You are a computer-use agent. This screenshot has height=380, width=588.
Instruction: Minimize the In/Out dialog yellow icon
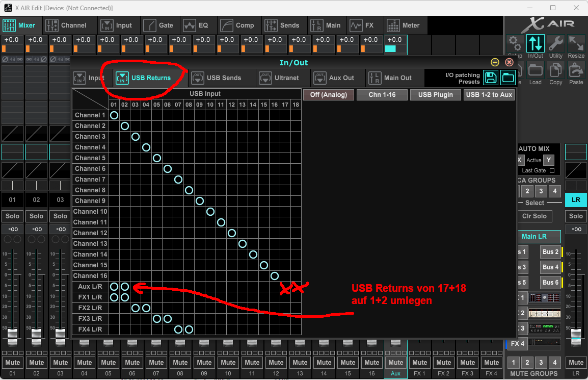[495, 62]
